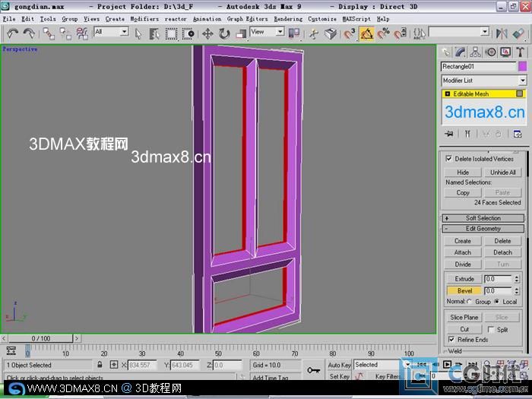
Task: Toggle Show End Result in stack
Action: click(x=467, y=134)
